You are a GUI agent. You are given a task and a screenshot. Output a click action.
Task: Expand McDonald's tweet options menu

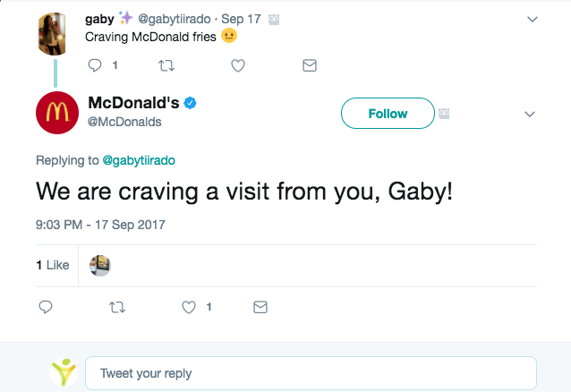[529, 115]
